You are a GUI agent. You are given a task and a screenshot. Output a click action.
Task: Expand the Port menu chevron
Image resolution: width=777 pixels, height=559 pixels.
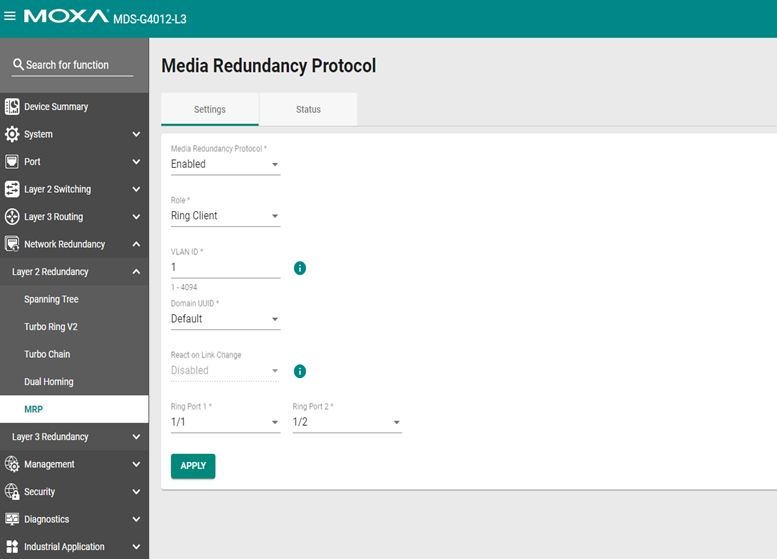(136, 162)
